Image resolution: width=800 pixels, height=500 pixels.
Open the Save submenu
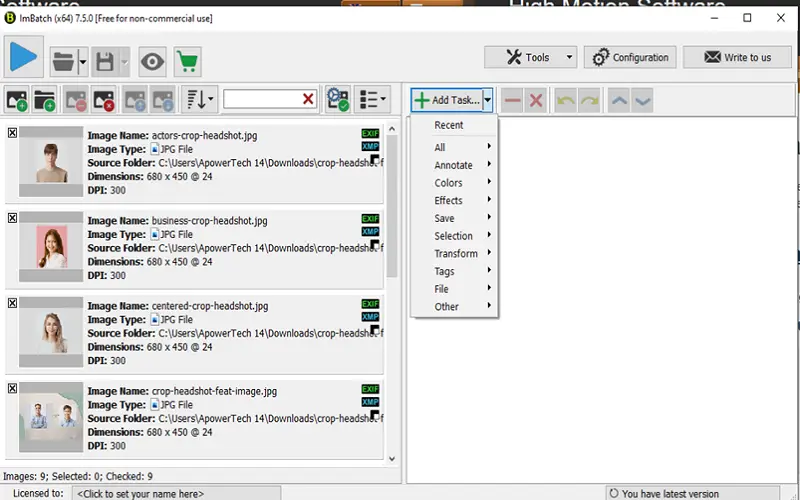click(x=454, y=218)
